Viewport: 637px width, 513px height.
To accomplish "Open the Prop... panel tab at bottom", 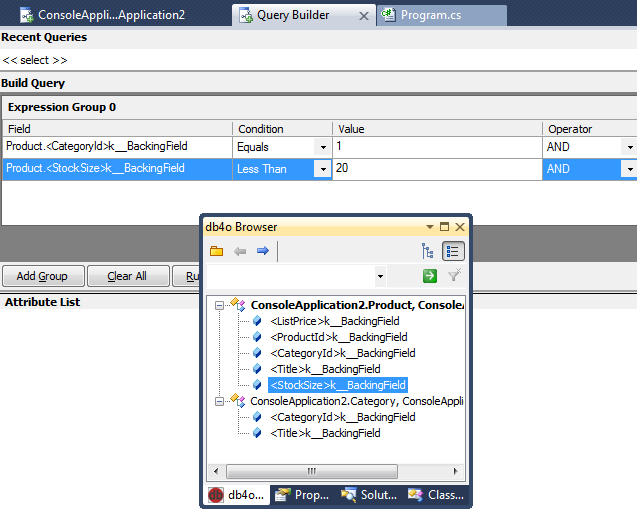I will point(302,495).
